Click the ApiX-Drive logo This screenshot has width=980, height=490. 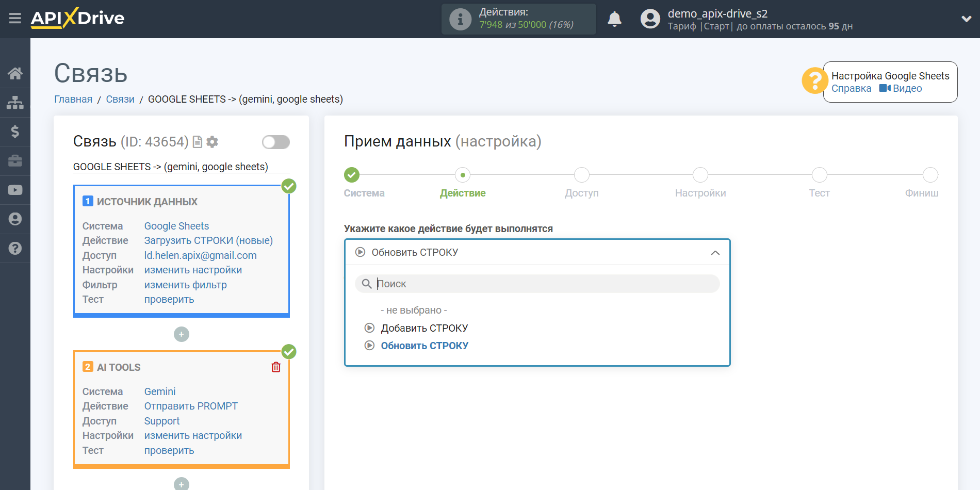click(x=77, y=18)
